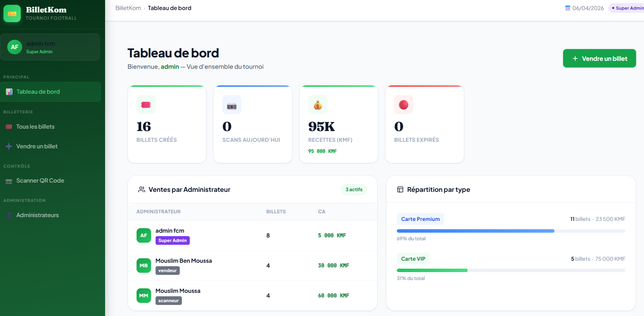644x316 pixels.
Task: Click the AF avatar in the sidebar profile
Action: (15, 47)
